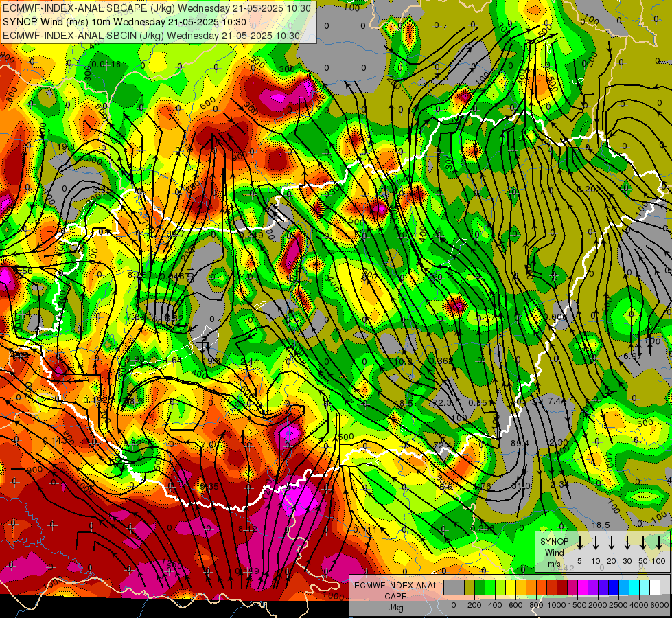672x618 pixels.
Task: Click the '6.97' value on the map
Action: click(x=633, y=356)
